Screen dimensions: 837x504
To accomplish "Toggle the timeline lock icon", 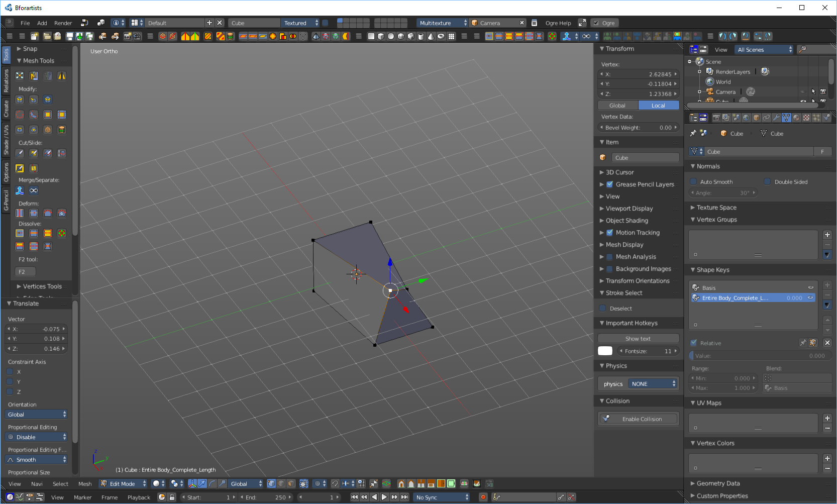I will 172,497.
